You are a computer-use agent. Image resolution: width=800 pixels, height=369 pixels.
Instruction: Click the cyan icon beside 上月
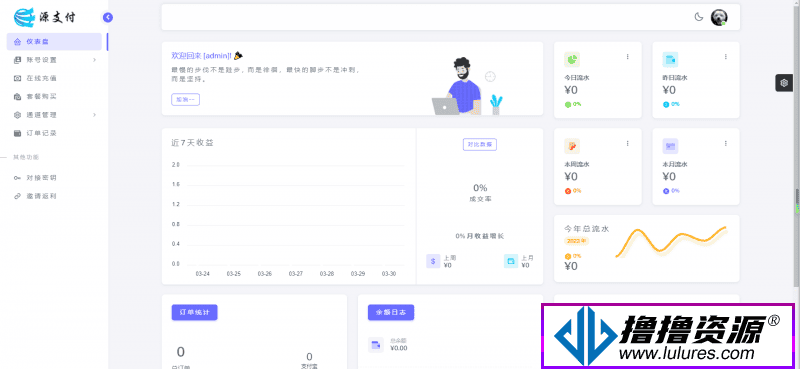coord(511,261)
